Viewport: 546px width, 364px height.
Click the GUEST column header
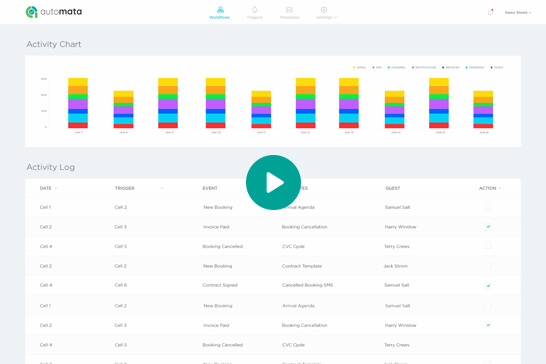tap(392, 188)
